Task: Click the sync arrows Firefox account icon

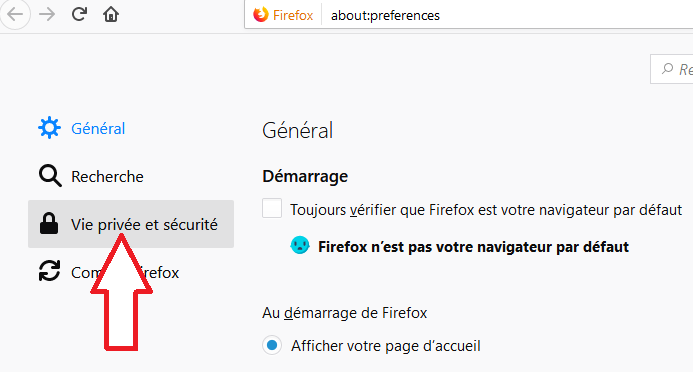Action: (x=49, y=271)
